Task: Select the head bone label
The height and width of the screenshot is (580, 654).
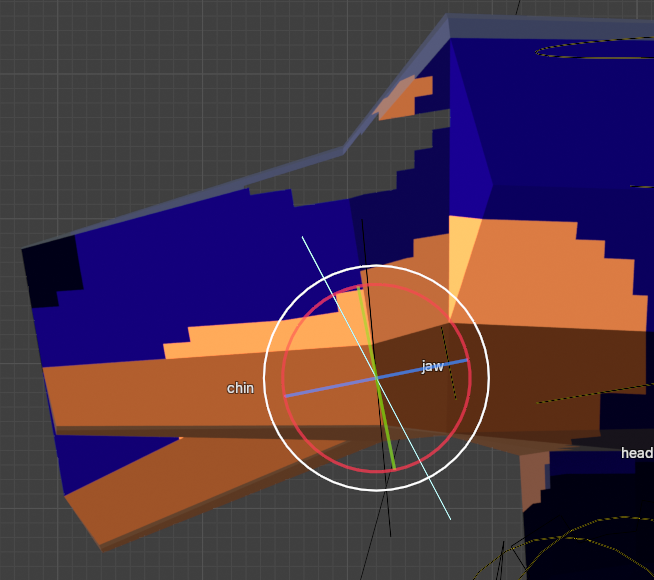Action: 636,453
